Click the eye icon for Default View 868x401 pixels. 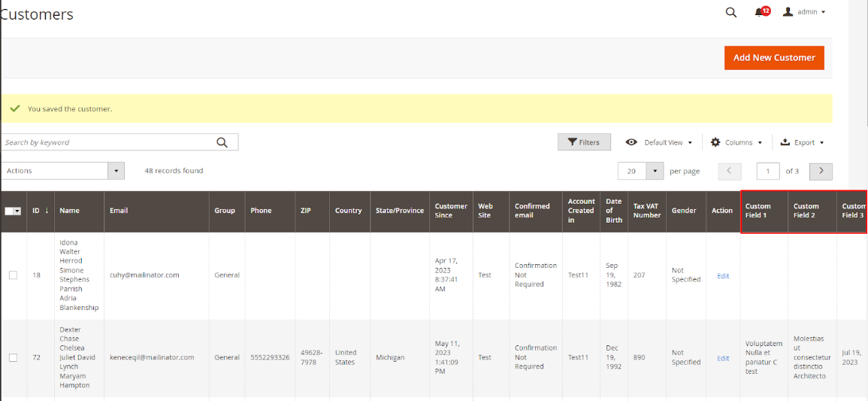pyautogui.click(x=632, y=142)
